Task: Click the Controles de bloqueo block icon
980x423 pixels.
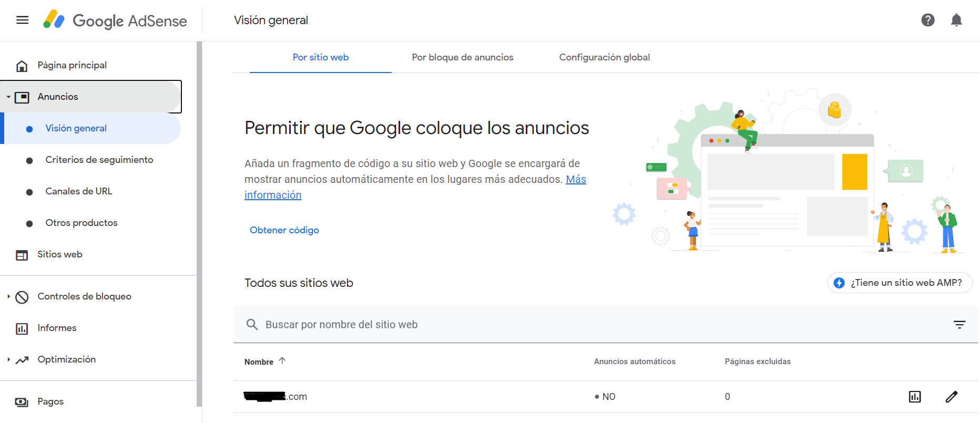Action: 22,297
